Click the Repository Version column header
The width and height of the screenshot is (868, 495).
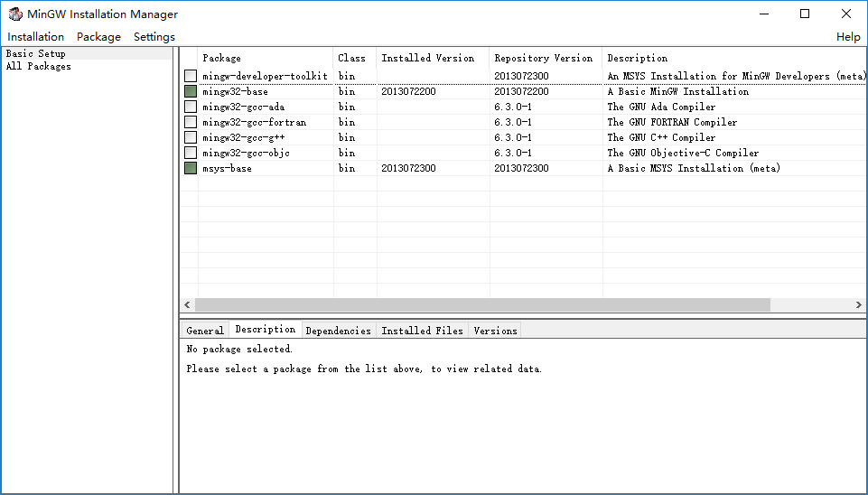(546, 58)
